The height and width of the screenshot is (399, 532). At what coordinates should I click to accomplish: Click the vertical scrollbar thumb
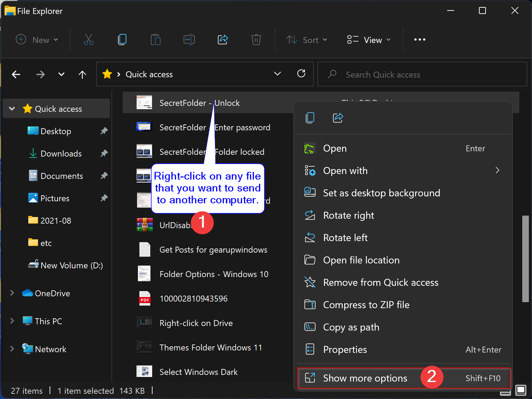(x=525, y=259)
